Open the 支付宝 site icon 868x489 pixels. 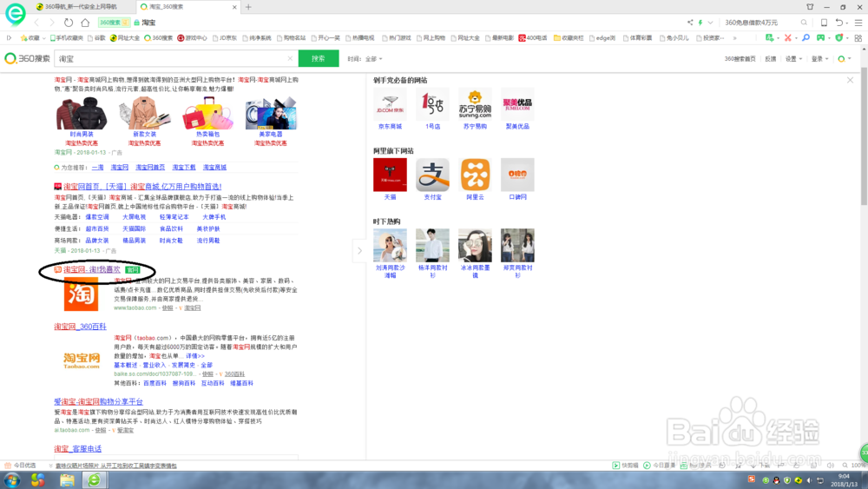[x=432, y=175]
